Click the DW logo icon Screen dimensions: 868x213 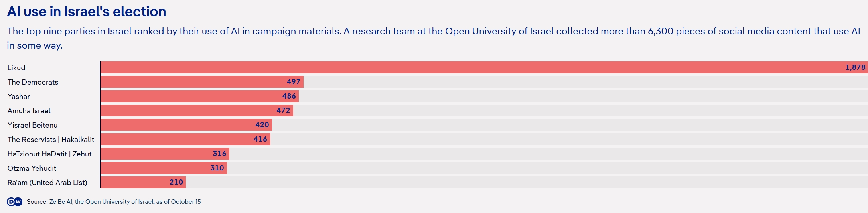pos(15,202)
